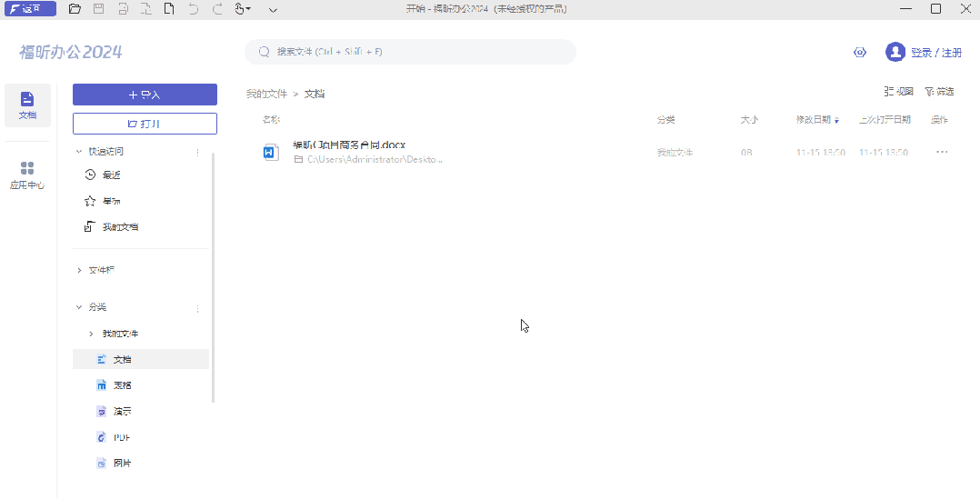This screenshot has width=980, height=499.
Task: Open the 星标 starred files list
Action: click(111, 201)
